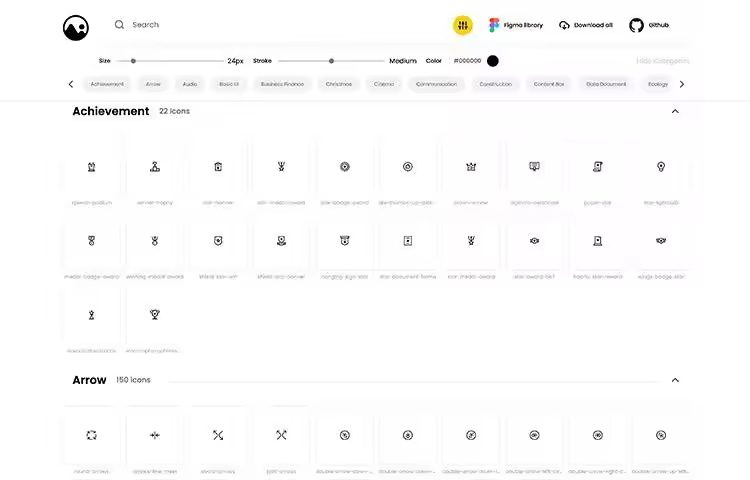Select the shield star win icon

(218, 241)
